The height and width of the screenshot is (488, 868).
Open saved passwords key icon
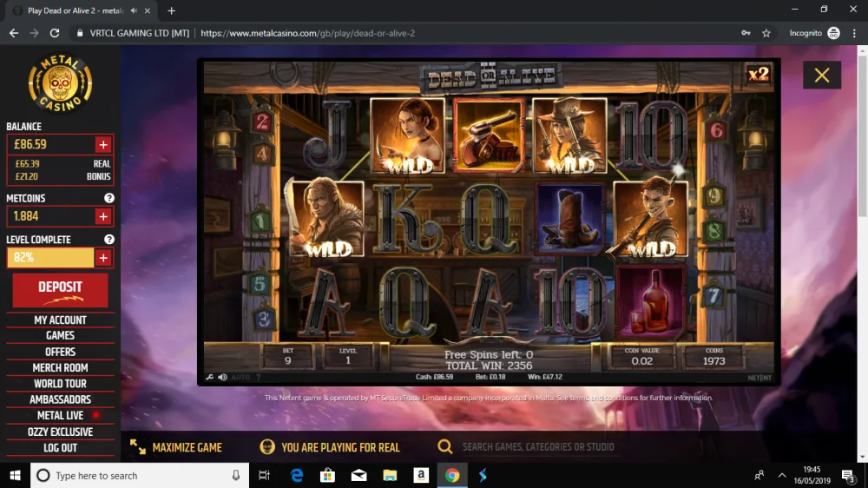[x=746, y=33]
